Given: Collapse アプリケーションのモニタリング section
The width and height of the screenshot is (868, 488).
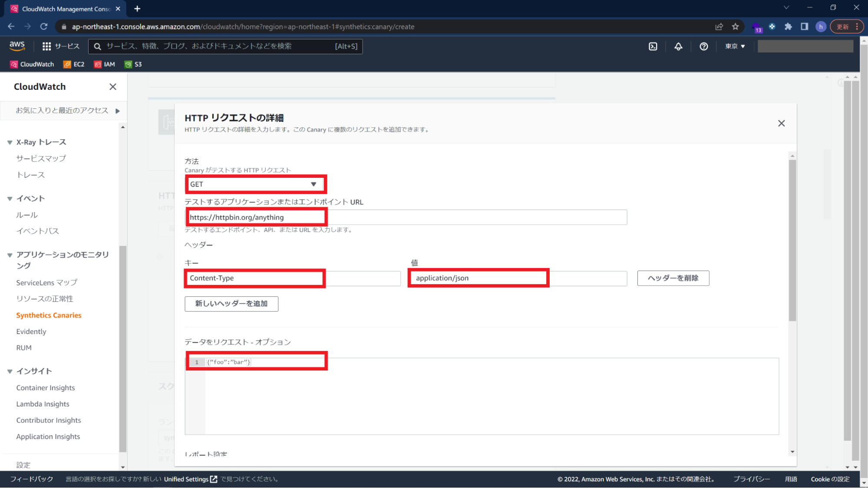Looking at the screenshot, I should (x=10, y=255).
